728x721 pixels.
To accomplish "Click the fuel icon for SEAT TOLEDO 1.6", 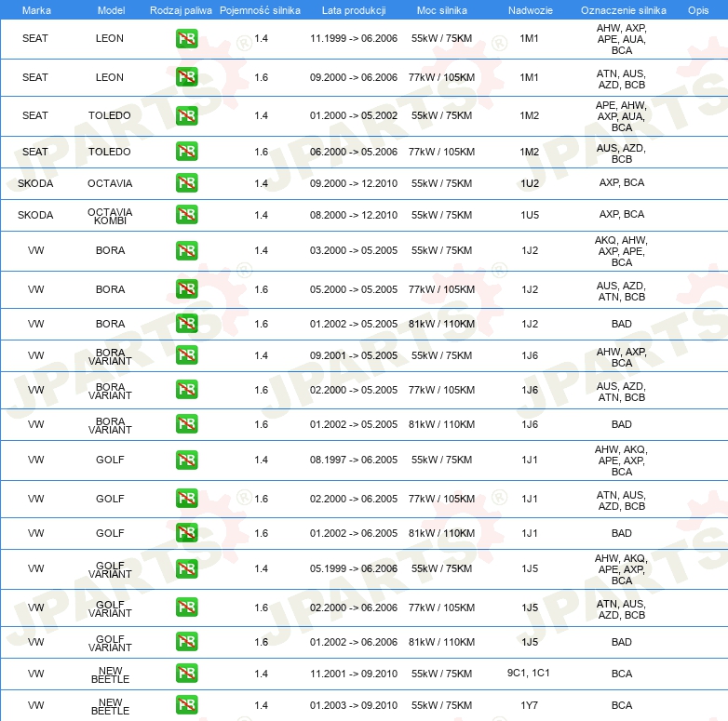I will (x=186, y=152).
